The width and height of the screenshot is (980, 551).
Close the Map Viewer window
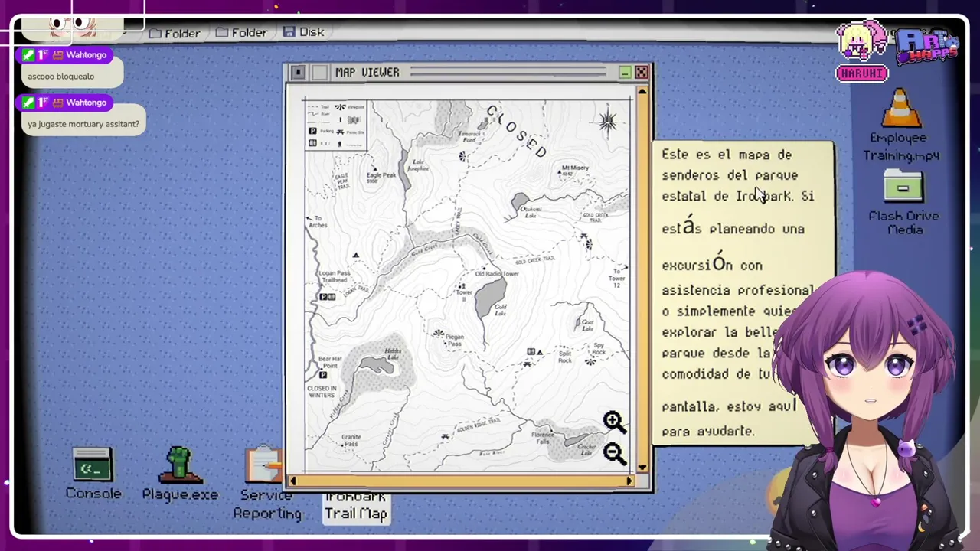click(x=641, y=73)
